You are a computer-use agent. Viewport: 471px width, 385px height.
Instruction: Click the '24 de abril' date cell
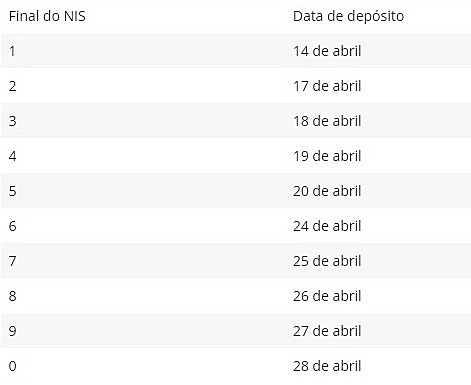tap(327, 226)
